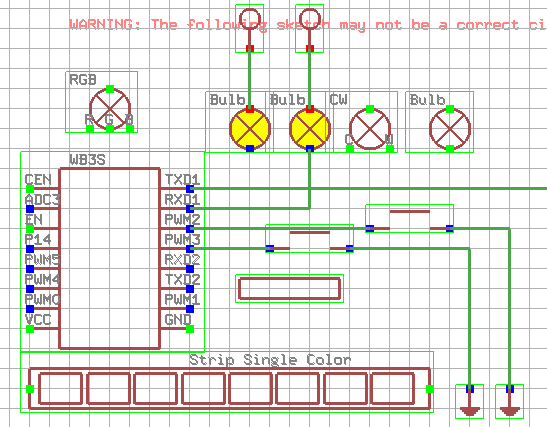Select the second lit yellow Bulb
The image size is (547, 427).
click(310, 129)
